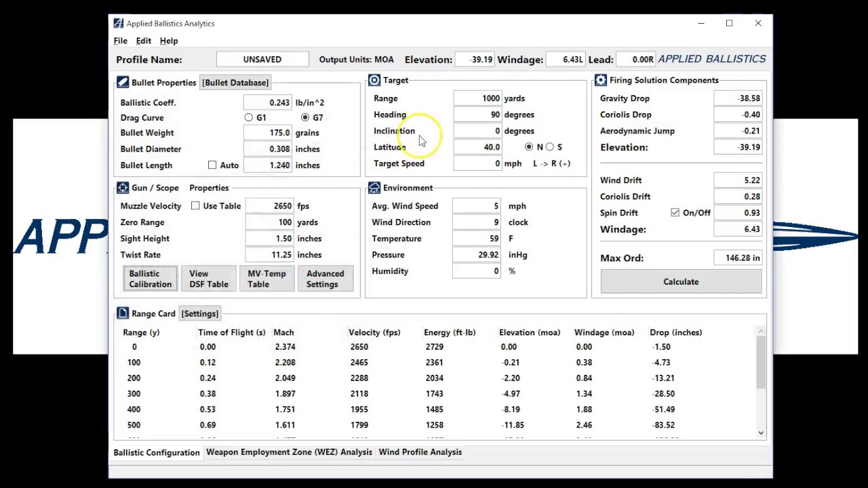Click the Elevation (moa) column header
Screen dimensions: 868x488
point(530,332)
